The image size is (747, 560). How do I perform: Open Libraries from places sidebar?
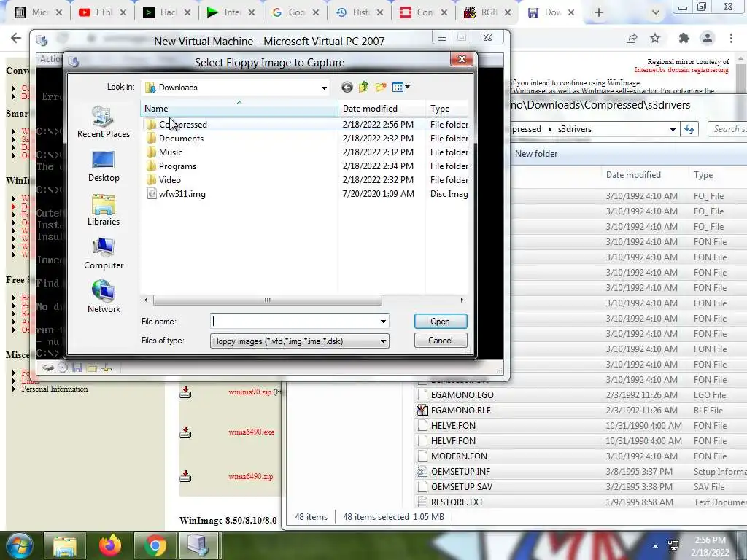[104, 210]
